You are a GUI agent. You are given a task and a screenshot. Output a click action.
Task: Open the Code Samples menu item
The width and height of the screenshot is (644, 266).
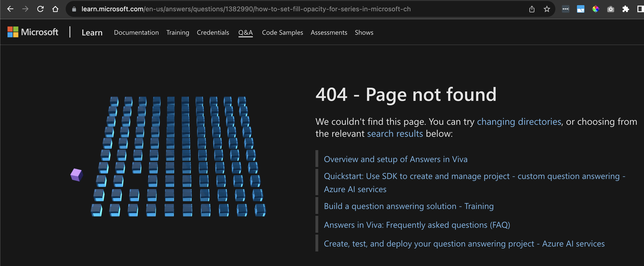coord(283,33)
